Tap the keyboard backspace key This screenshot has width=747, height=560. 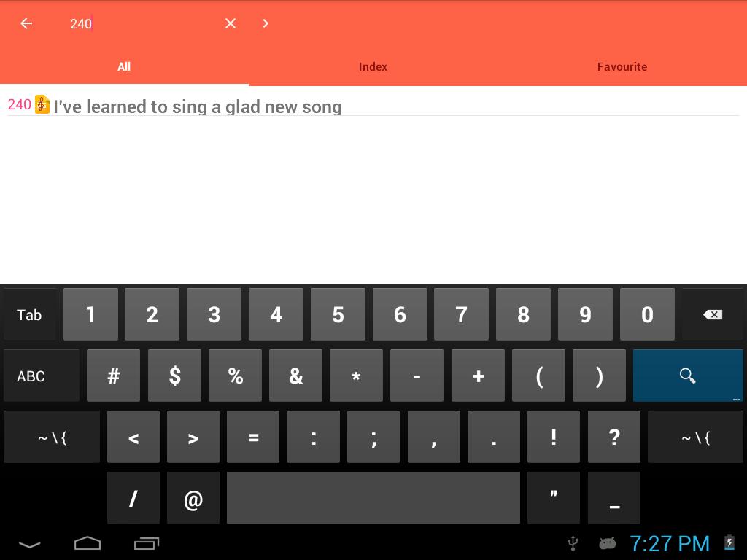coord(712,314)
